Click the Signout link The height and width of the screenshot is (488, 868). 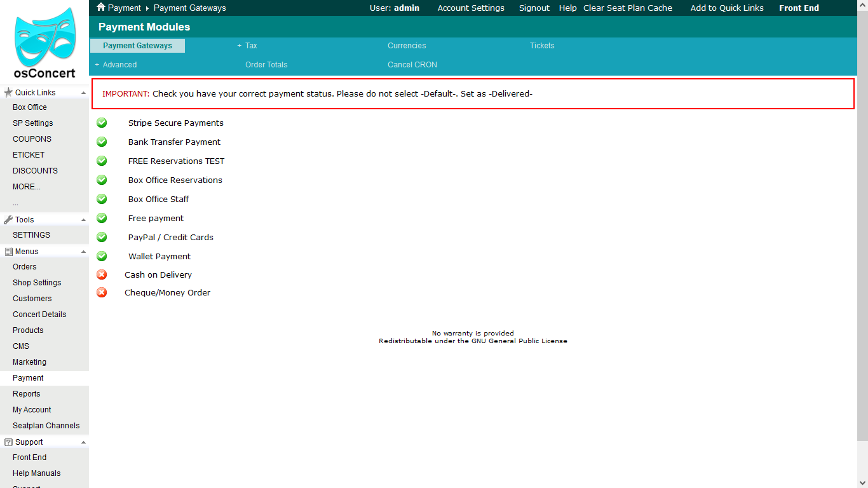(534, 8)
